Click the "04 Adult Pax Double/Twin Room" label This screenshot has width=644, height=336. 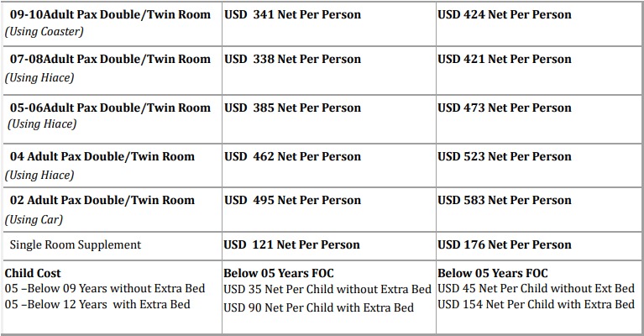point(102,156)
